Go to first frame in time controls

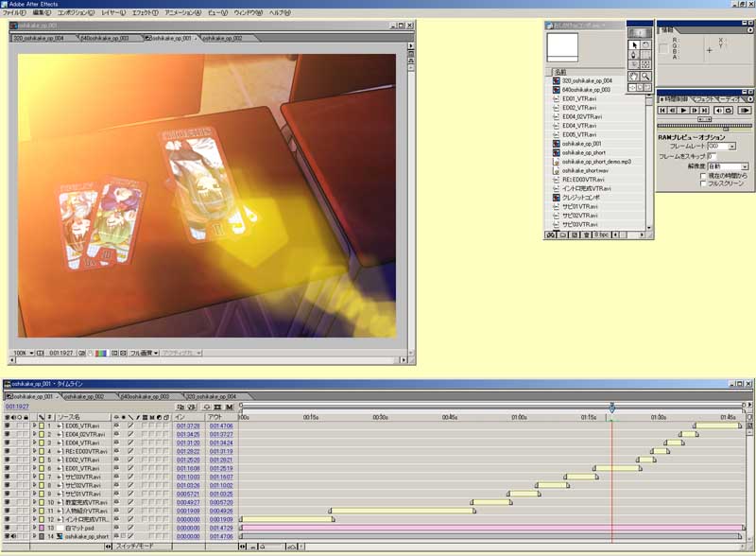pyautogui.click(x=662, y=111)
